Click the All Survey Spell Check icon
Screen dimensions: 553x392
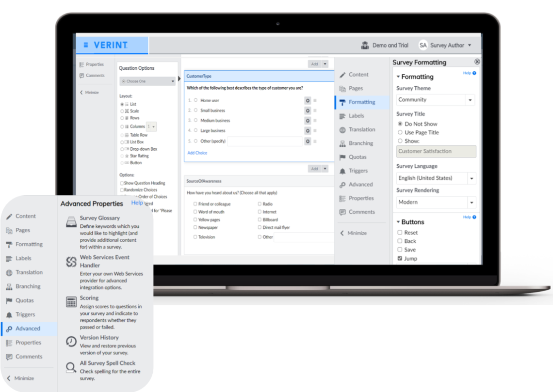point(71,367)
